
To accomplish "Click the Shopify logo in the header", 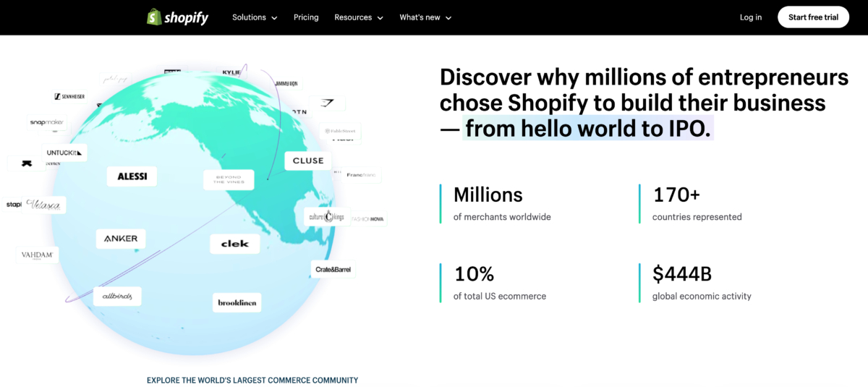I will coord(177,17).
